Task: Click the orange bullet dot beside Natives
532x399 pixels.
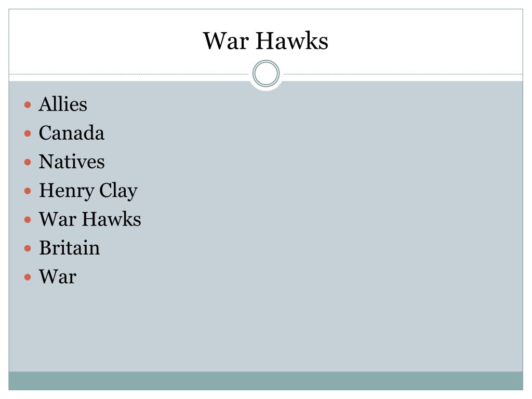Action: tap(28, 162)
